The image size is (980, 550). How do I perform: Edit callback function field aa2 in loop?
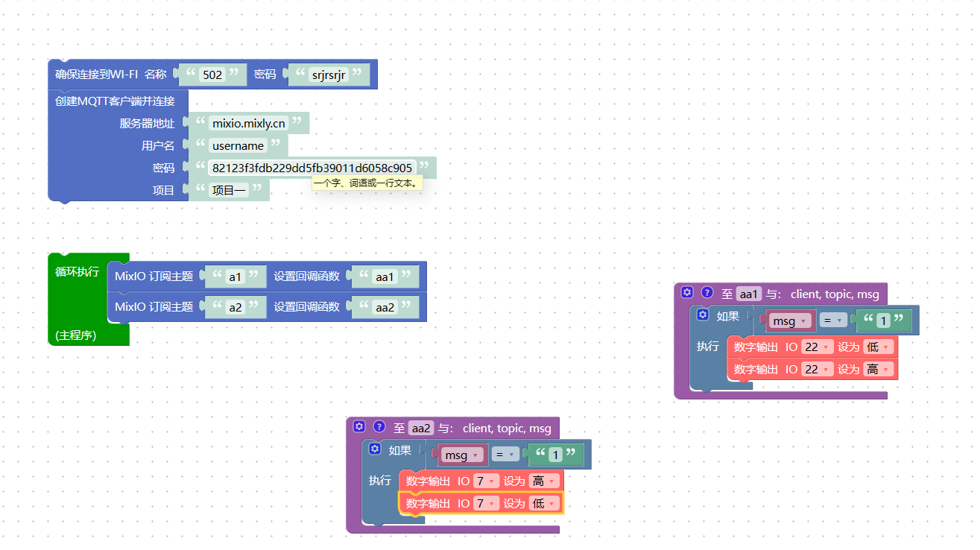pyautogui.click(x=385, y=306)
